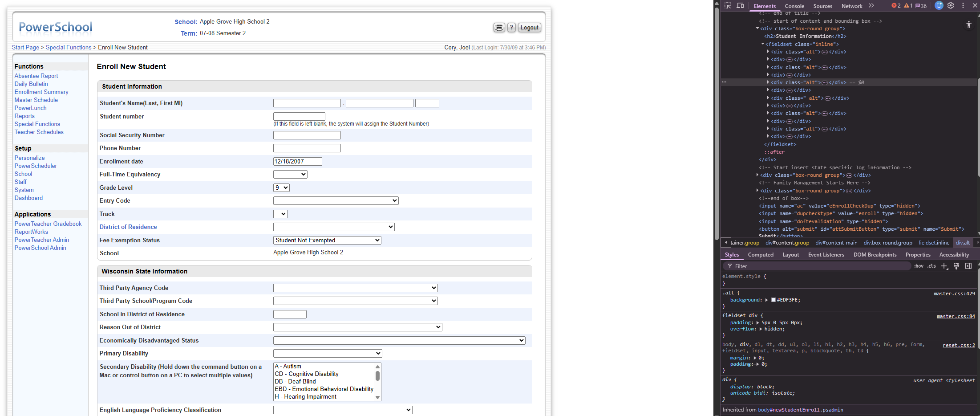
Task: Activate the DevTools inspect element picker
Action: pos(728,6)
